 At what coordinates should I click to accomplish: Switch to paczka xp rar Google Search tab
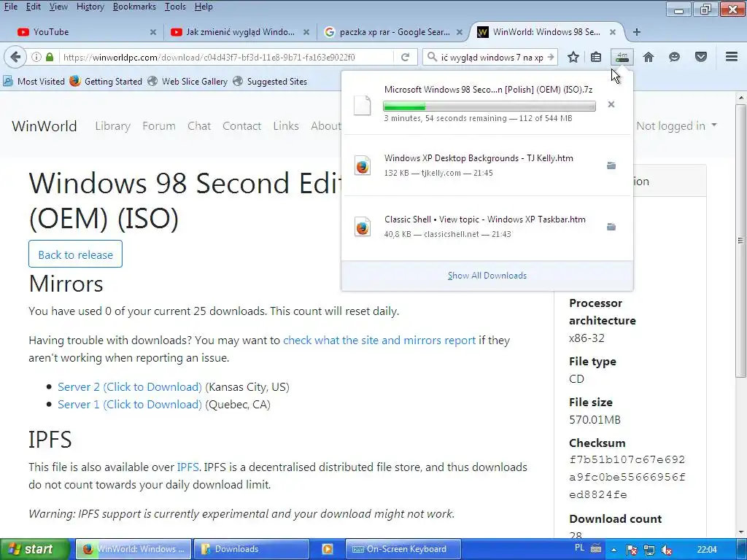pyautogui.click(x=393, y=32)
